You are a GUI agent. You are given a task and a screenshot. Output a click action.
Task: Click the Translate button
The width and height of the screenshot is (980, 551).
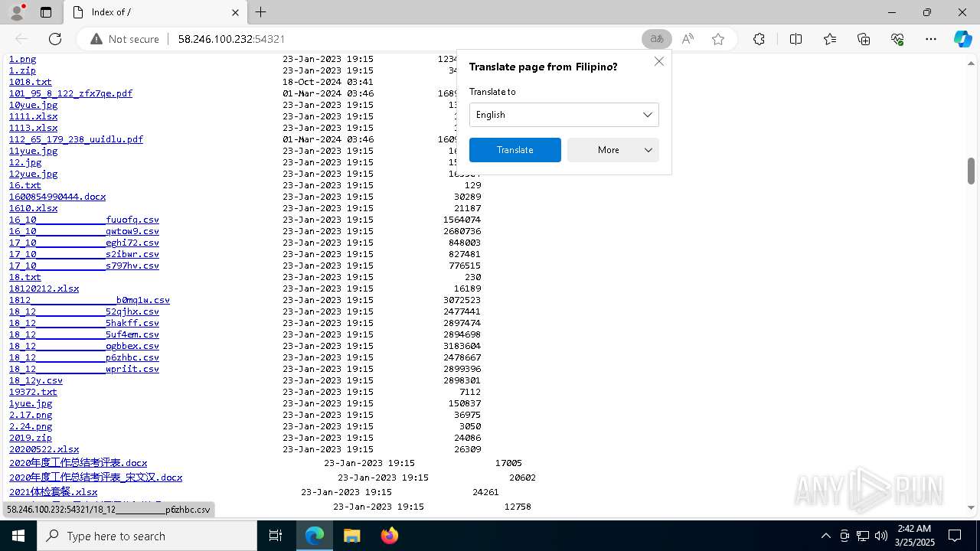tap(515, 150)
